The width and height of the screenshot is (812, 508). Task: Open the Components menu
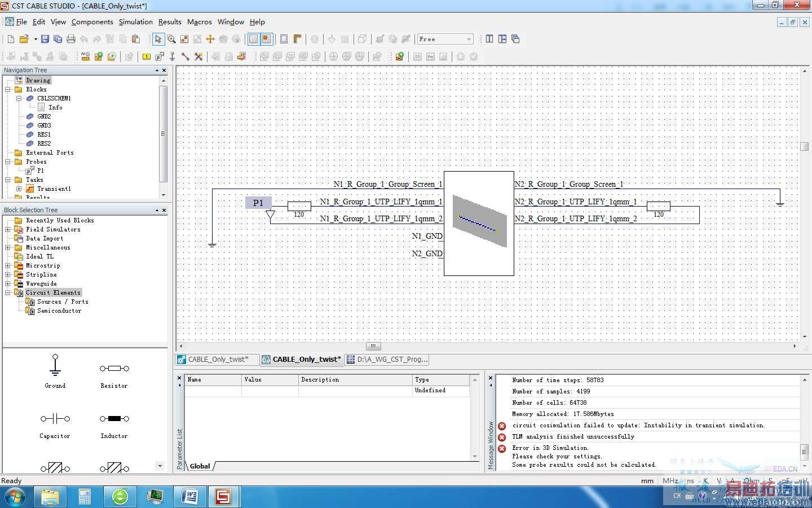pyautogui.click(x=92, y=21)
